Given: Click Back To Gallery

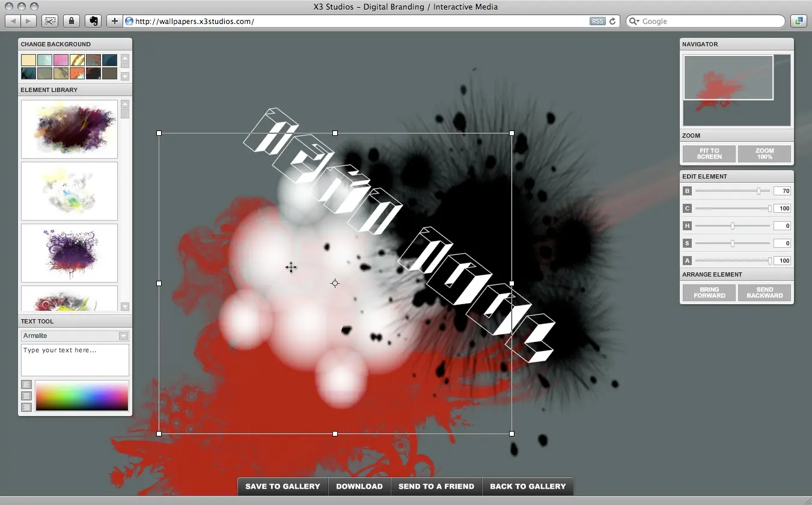Looking at the screenshot, I should point(528,486).
